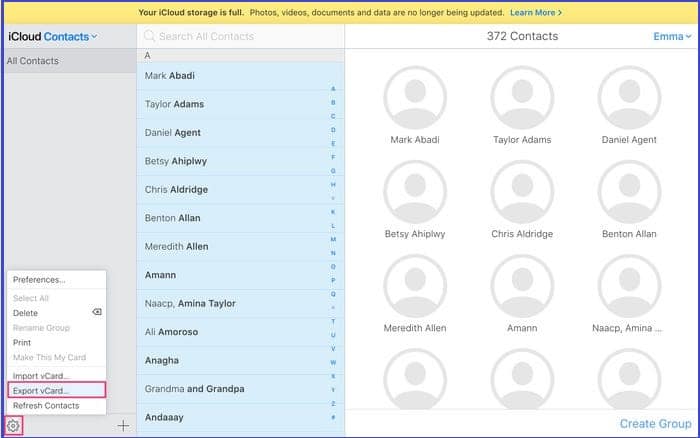The width and height of the screenshot is (700, 438).
Task: Select Amann in contact list
Action: (x=240, y=275)
